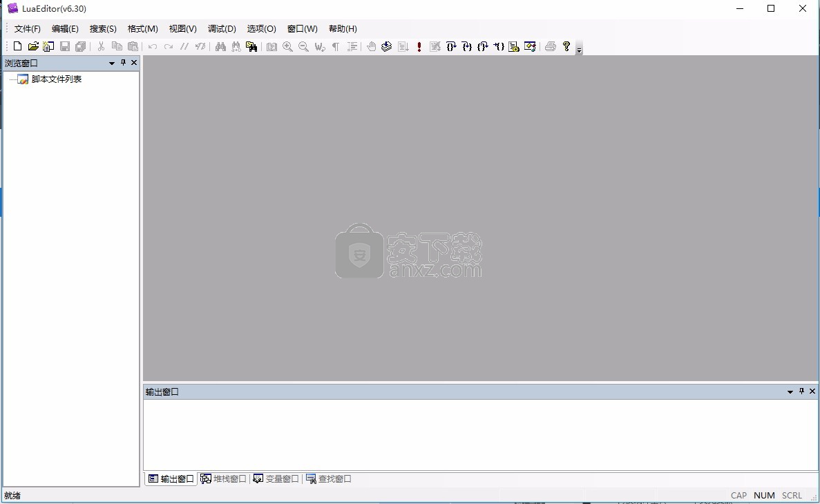Switch to the 变量窗口 tab
Viewport: 820px width, 504px height.
(x=276, y=479)
